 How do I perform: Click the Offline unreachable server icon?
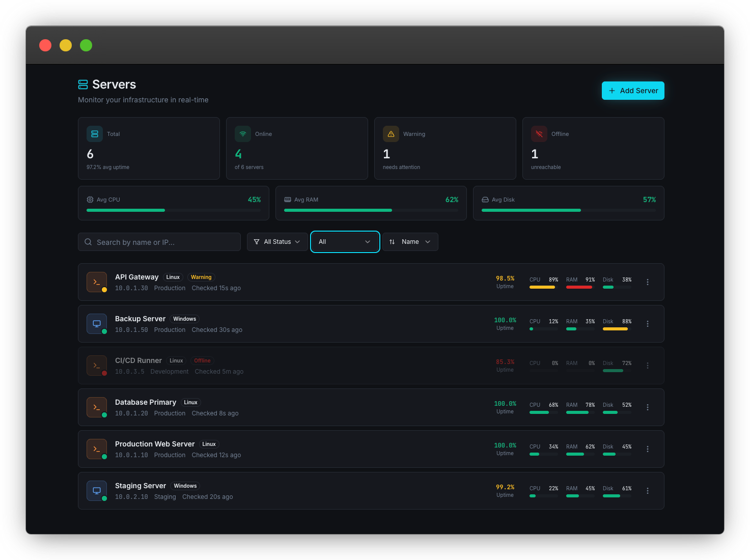pyautogui.click(x=539, y=133)
